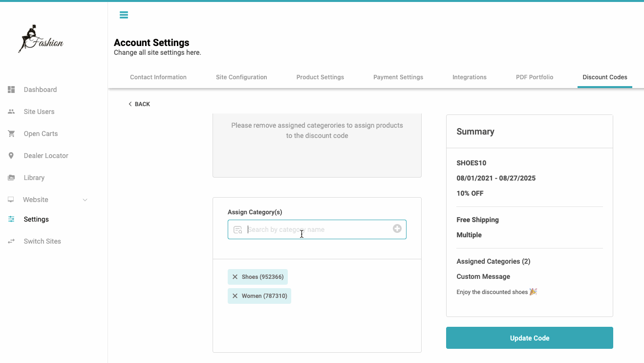The image size is (644, 363).
Task: Open the Payment Settings tab
Action: click(x=398, y=77)
